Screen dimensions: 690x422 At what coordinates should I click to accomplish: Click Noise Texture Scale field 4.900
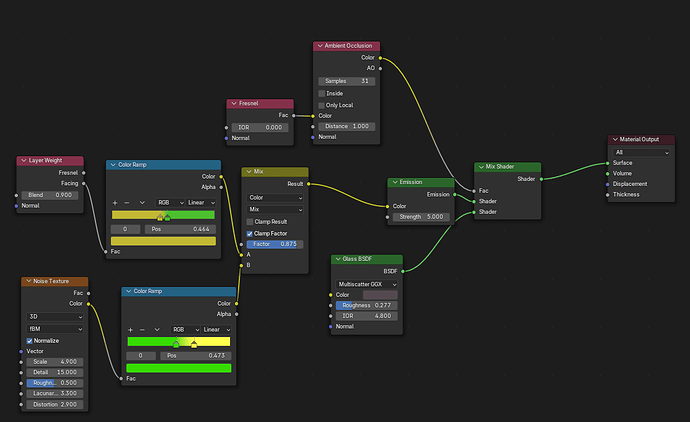pos(55,362)
